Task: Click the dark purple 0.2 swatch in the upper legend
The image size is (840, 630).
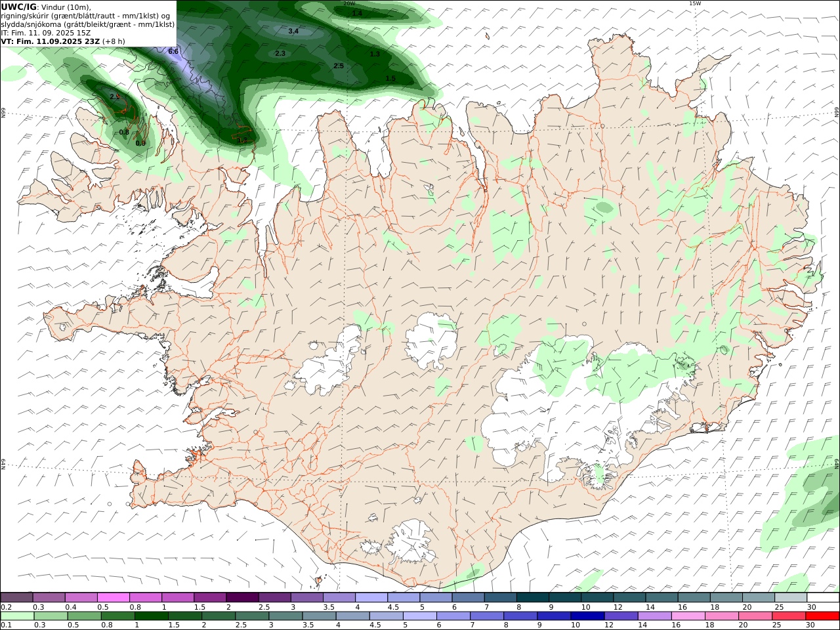Action: click(x=17, y=597)
